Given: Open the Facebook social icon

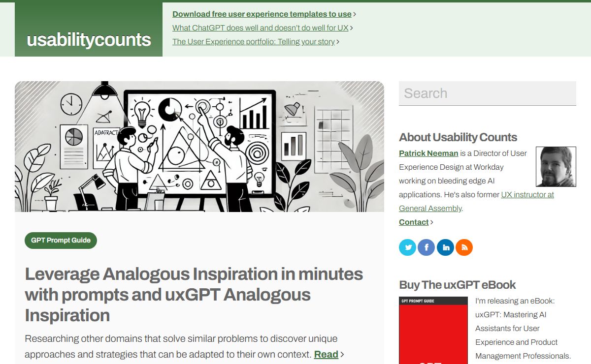Looking at the screenshot, I should tap(427, 247).
